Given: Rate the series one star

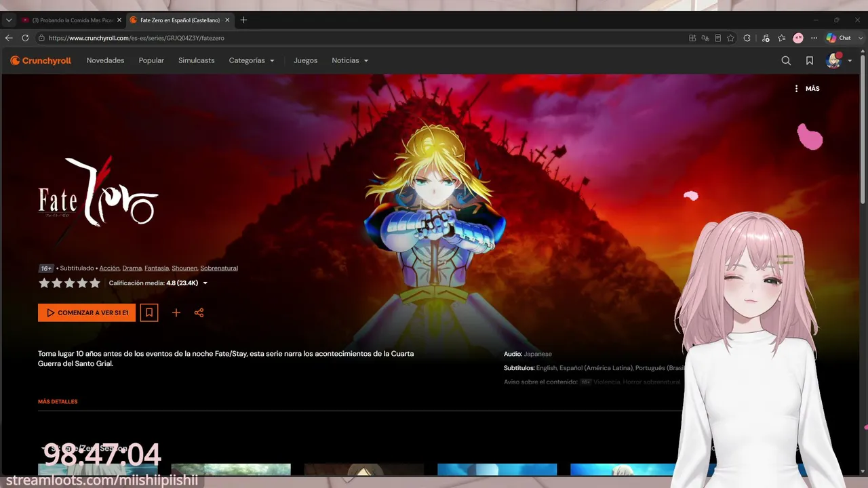Looking at the screenshot, I should [x=44, y=283].
